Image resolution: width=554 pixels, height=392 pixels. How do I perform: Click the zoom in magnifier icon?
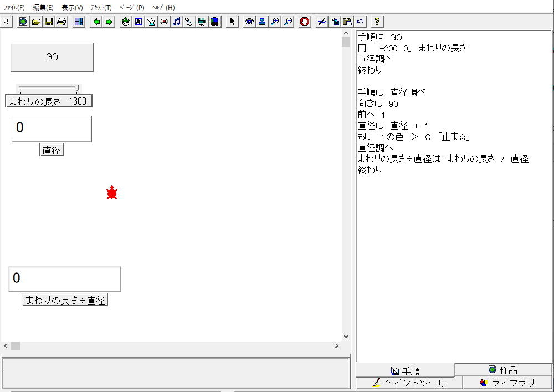(275, 22)
